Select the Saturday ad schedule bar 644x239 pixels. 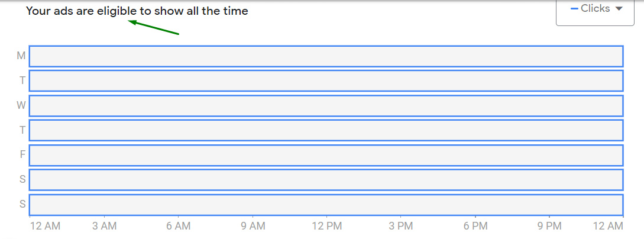tap(326, 180)
